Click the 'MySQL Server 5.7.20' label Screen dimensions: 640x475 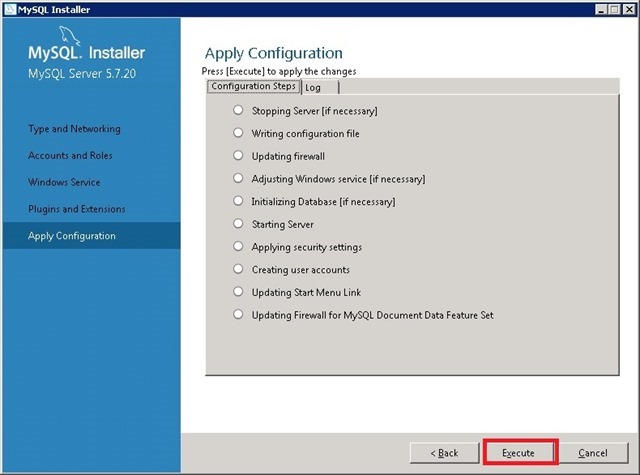point(82,74)
